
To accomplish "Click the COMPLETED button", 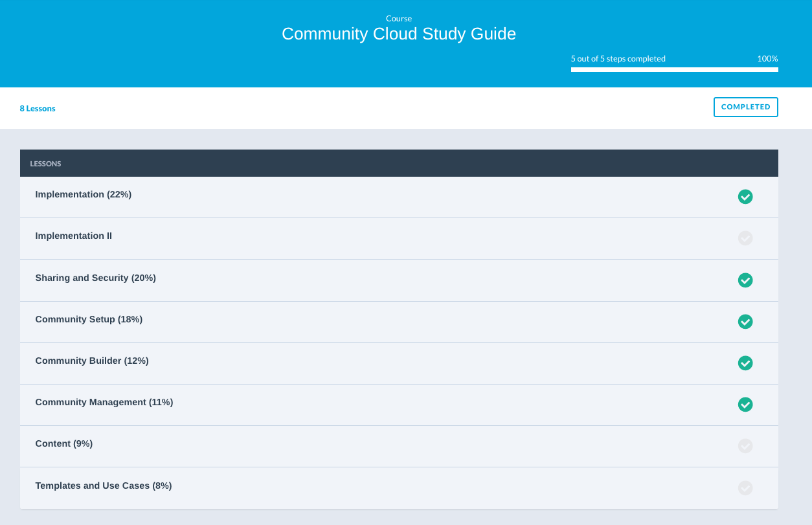I will click(x=745, y=107).
